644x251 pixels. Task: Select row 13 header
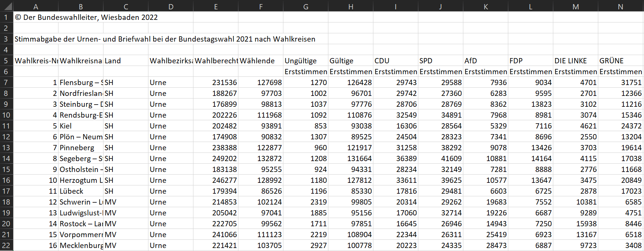tap(6, 148)
